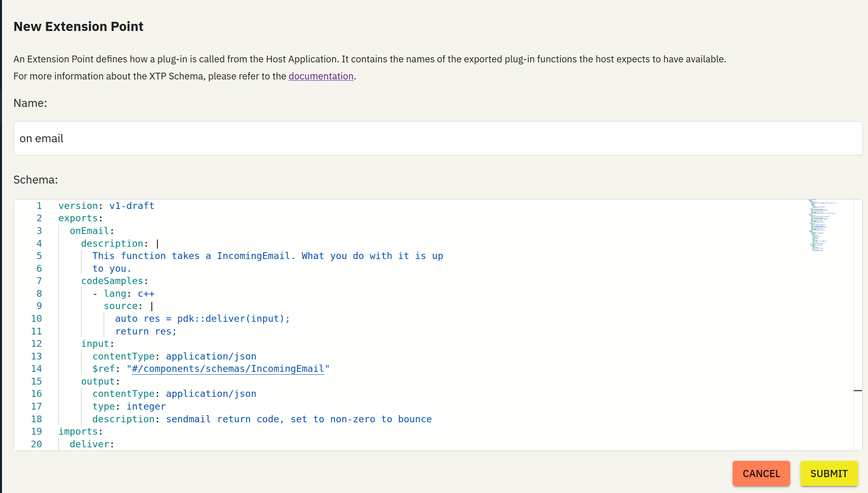Click the Name input field containing 'on email'
This screenshot has width=868, height=493.
click(x=438, y=138)
